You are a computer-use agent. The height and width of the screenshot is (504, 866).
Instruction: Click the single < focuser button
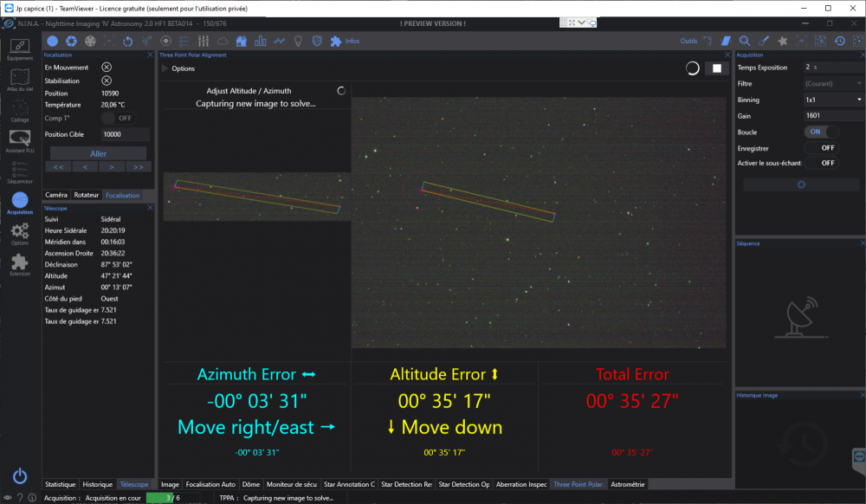point(85,167)
